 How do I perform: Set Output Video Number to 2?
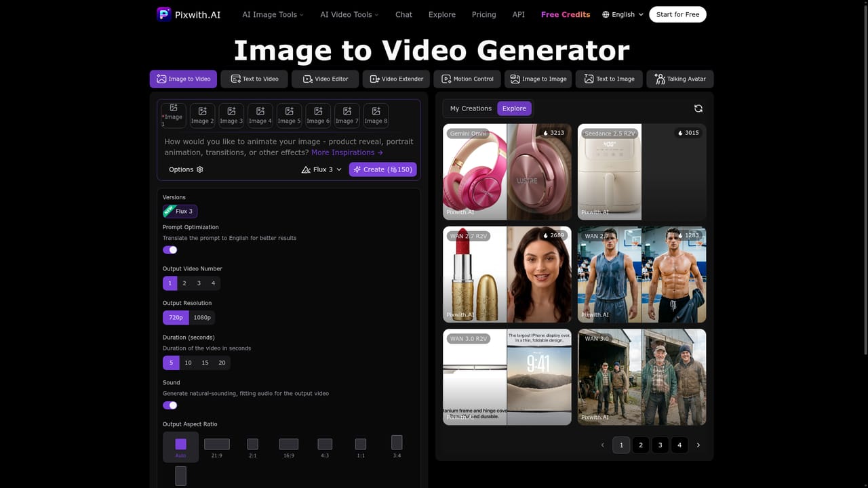point(184,283)
